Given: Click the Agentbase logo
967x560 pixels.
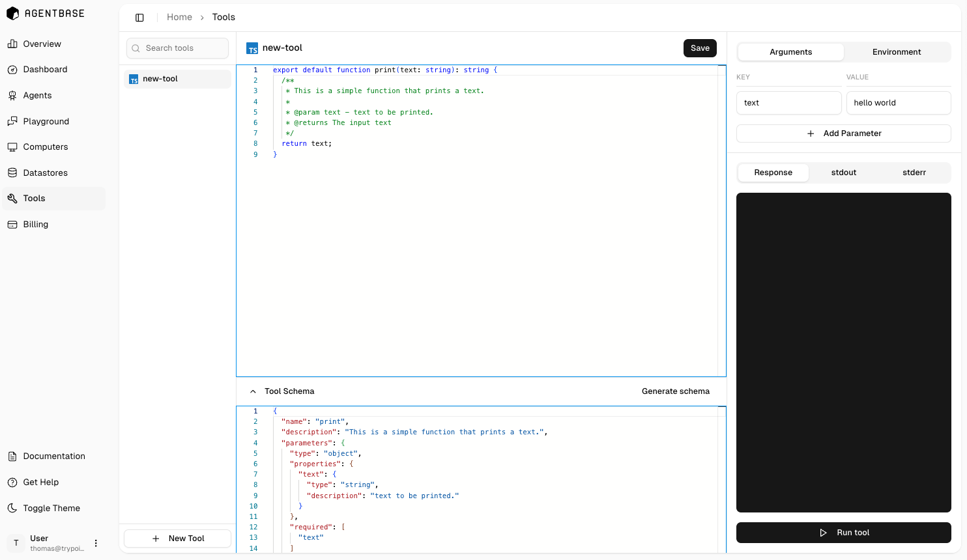Looking at the screenshot, I should [45, 13].
